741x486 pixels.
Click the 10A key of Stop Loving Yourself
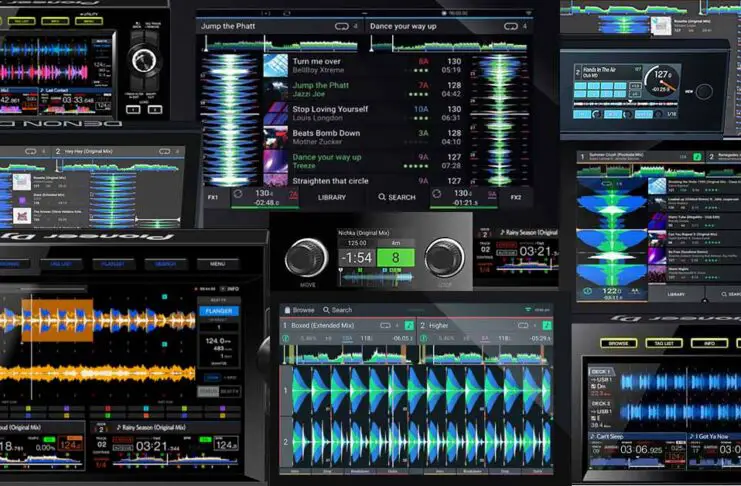tap(421, 109)
